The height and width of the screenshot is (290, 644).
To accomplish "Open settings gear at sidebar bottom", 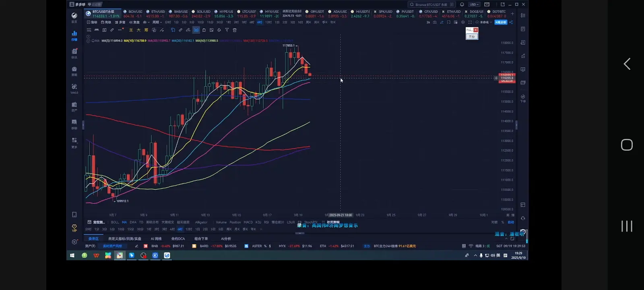I will [x=74, y=242].
